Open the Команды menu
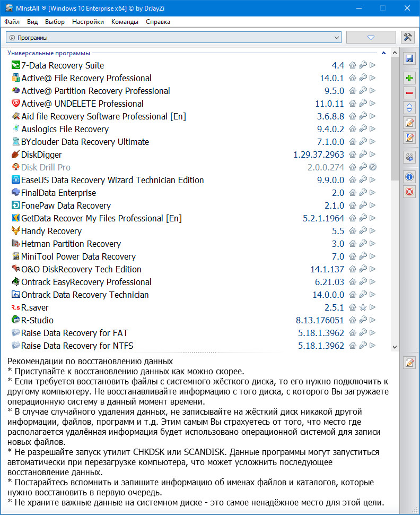420x515 pixels. (125, 22)
